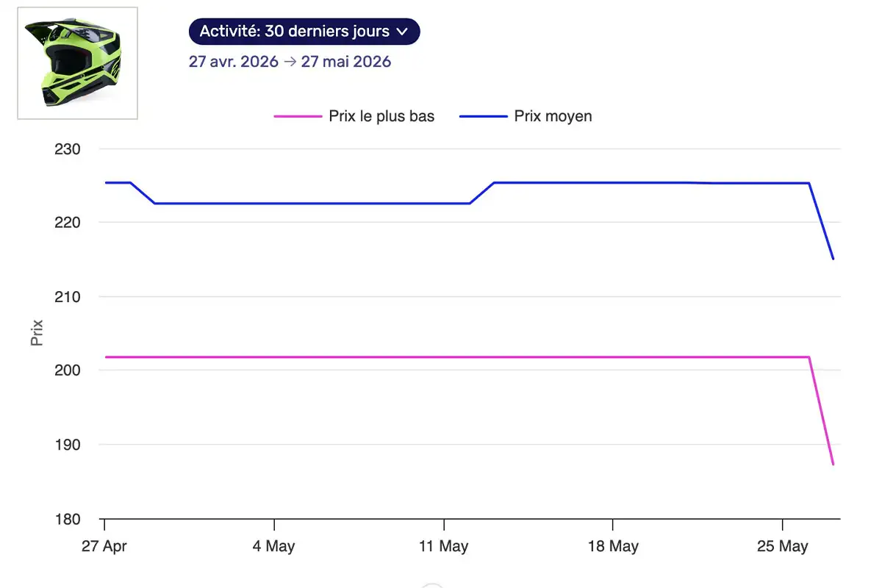Screen dimensions: 882x588
Task: Click the pink line's final drop endpoint
Action: point(833,464)
